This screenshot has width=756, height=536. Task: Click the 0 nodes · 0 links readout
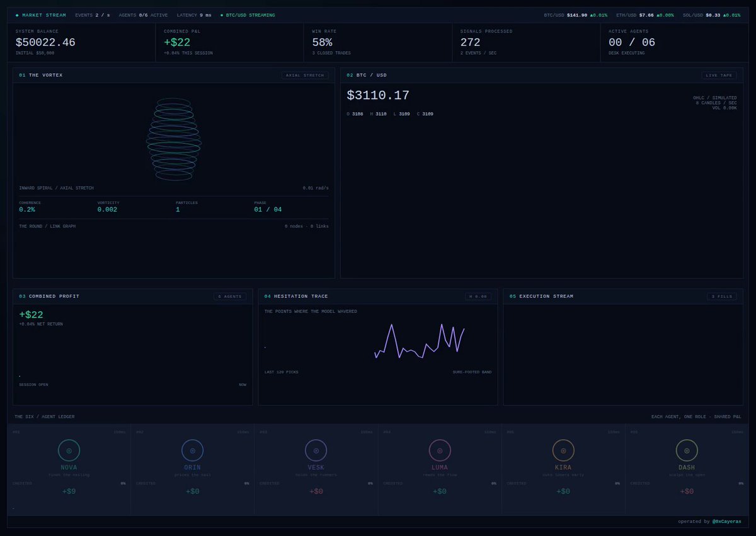(x=307, y=226)
